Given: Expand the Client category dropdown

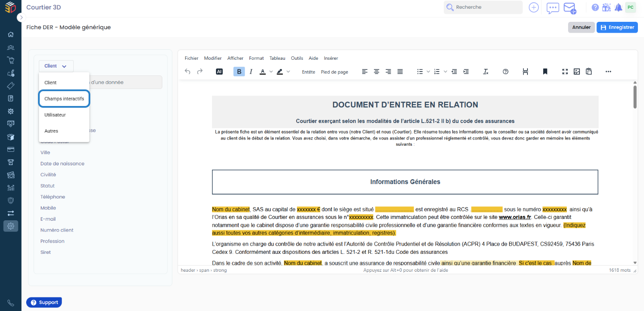Looking at the screenshot, I should coord(56,66).
